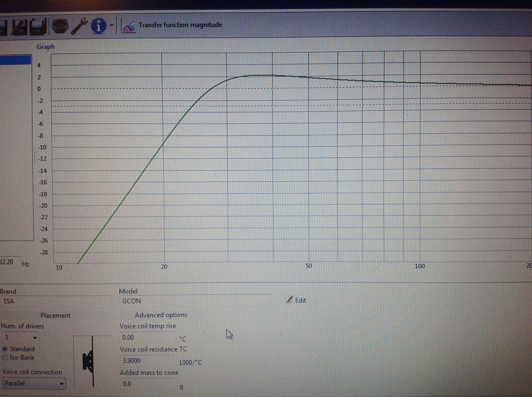Open the Num. of drivers dropdown
The image size is (532, 397).
pyautogui.click(x=20, y=337)
